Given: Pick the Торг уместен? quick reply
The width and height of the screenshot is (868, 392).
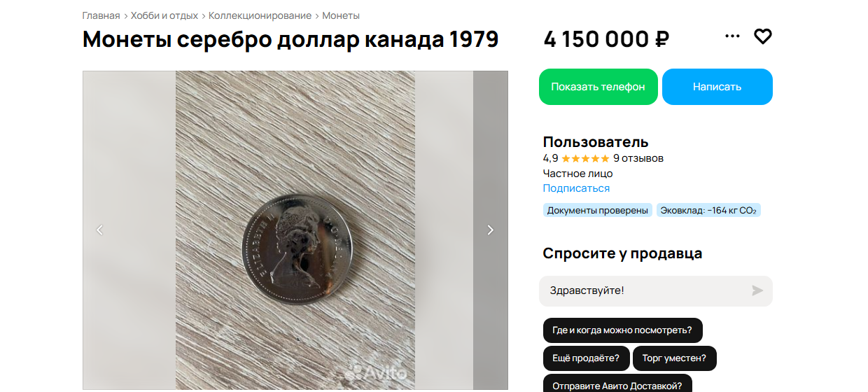Looking at the screenshot, I should pos(674,358).
